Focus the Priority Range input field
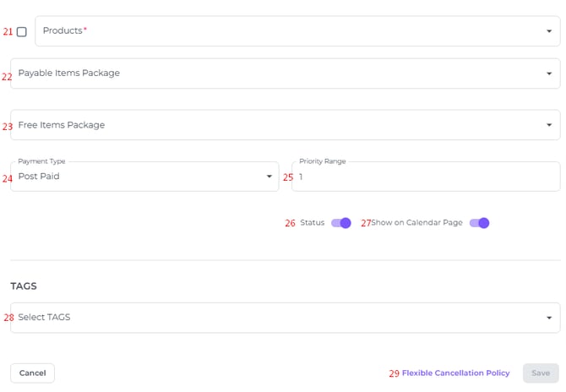Screen dimensions: 566x392 point(425,177)
